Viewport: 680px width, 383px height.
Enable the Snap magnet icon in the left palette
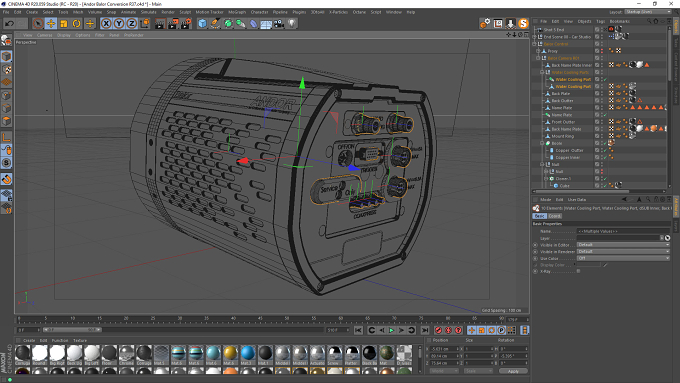click(x=6, y=179)
